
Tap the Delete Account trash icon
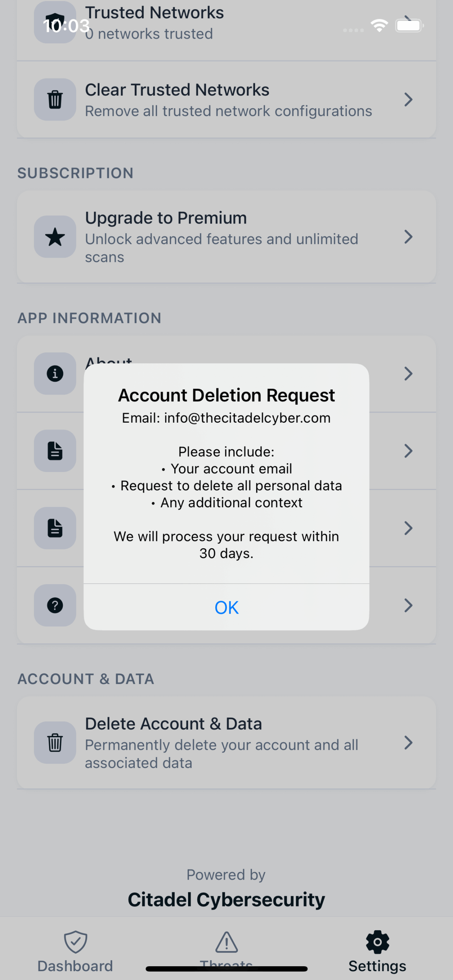[x=55, y=743]
